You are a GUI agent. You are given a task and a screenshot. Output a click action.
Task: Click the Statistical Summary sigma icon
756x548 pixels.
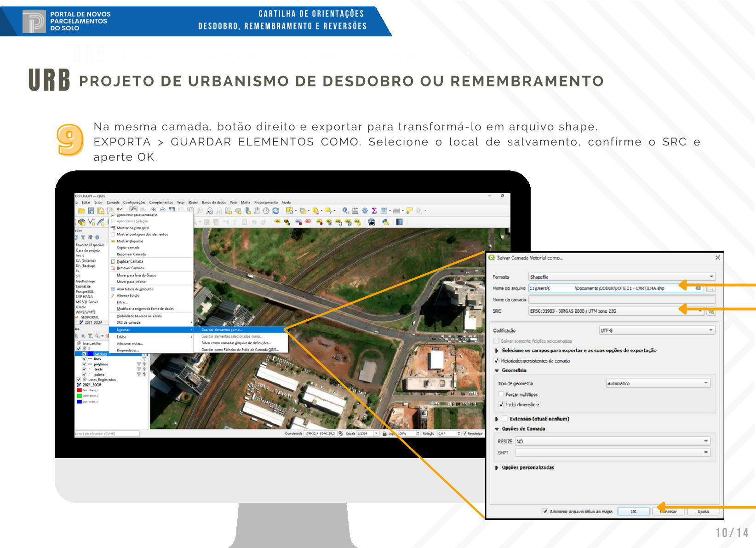[x=374, y=211]
